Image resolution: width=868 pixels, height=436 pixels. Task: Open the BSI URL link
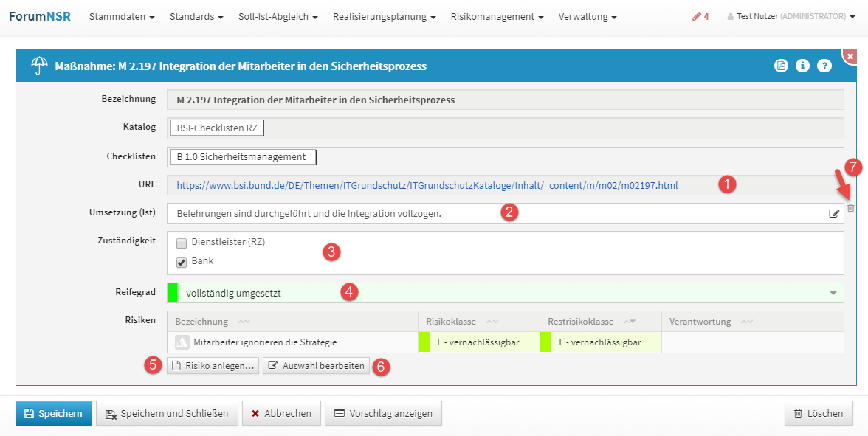(x=427, y=186)
